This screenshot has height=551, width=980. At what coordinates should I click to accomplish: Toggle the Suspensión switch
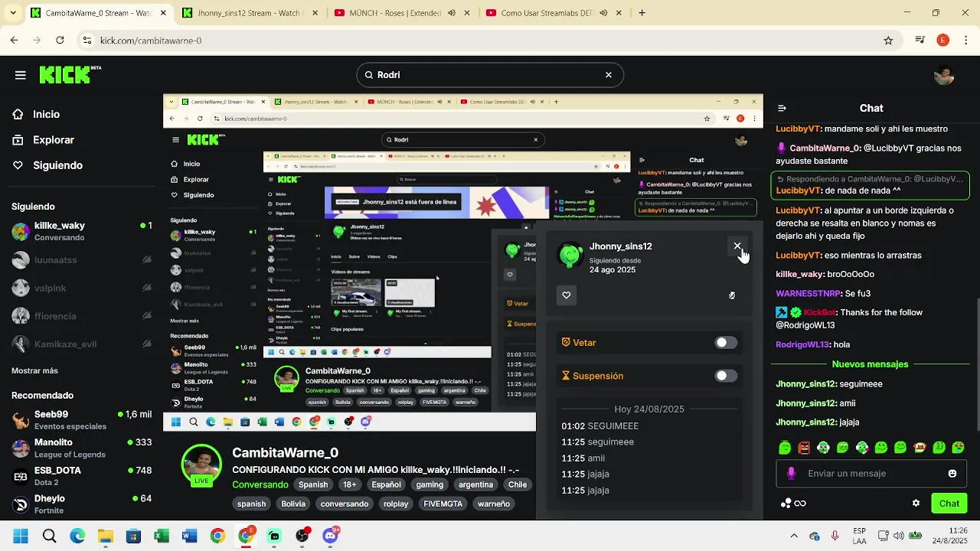point(726,376)
